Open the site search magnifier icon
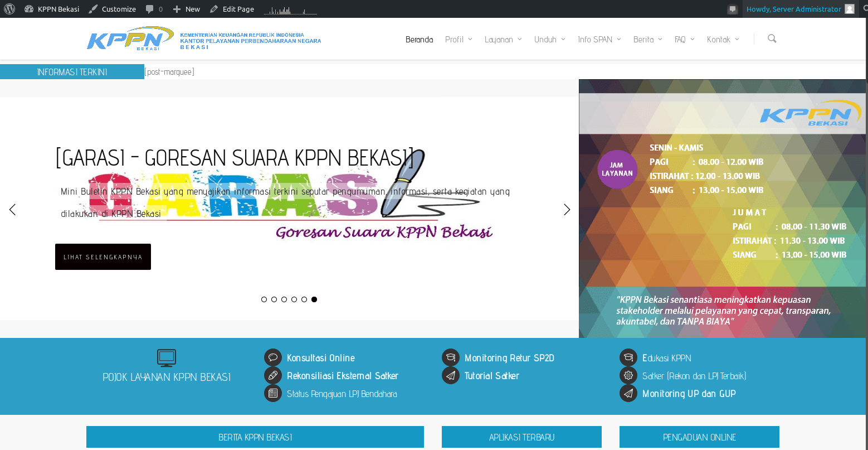Image resolution: width=868 pixels, height=450 pixels. (x=772, y=38)
